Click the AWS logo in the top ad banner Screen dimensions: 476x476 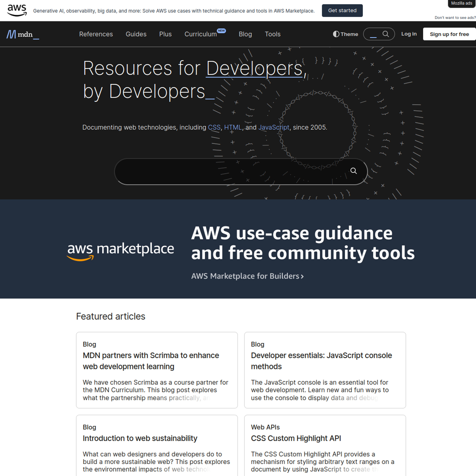point(17,10)
